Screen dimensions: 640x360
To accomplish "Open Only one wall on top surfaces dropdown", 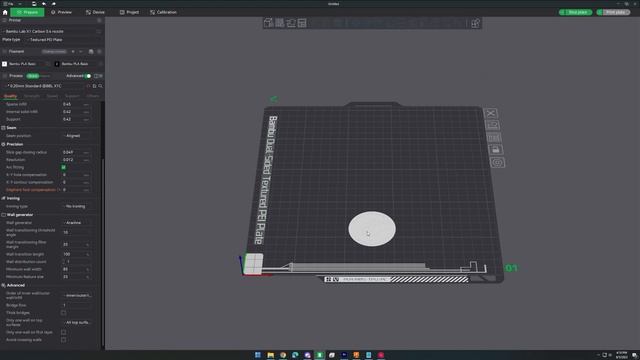I will click(78, 322).
